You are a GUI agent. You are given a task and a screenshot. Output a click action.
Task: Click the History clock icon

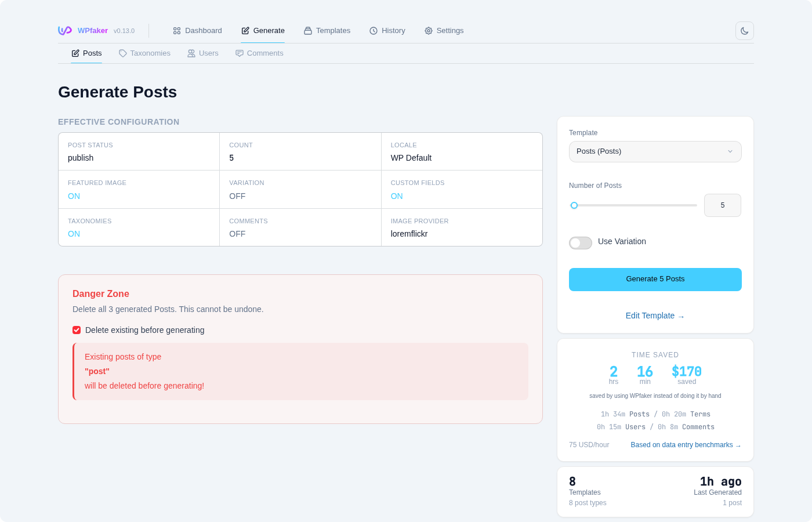click(373, 30)
